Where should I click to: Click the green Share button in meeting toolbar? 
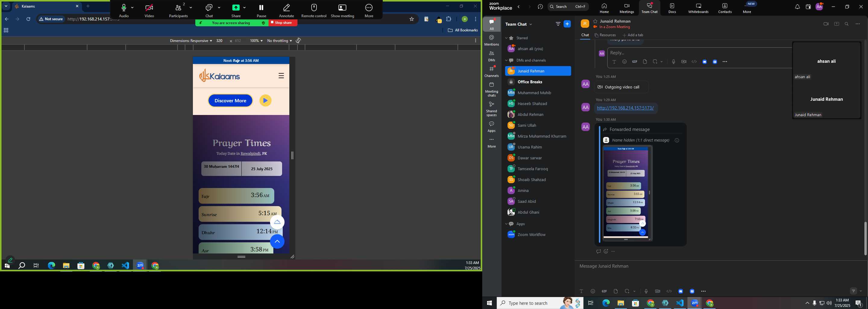pos(236,11)
